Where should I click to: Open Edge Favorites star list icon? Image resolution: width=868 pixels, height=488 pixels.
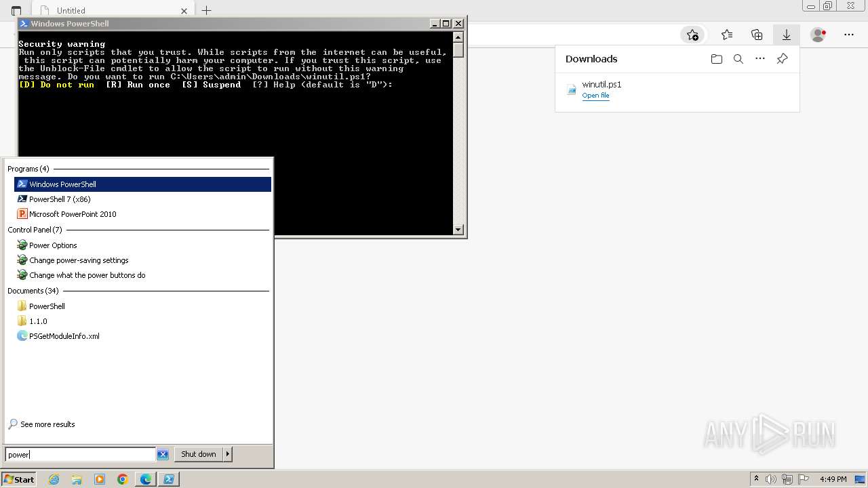[x=727, y=35]
